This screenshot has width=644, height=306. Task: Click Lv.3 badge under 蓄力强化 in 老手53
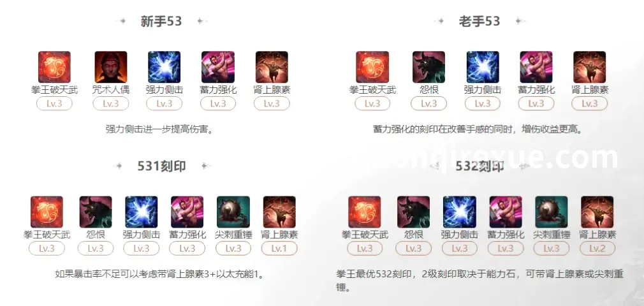536,103
